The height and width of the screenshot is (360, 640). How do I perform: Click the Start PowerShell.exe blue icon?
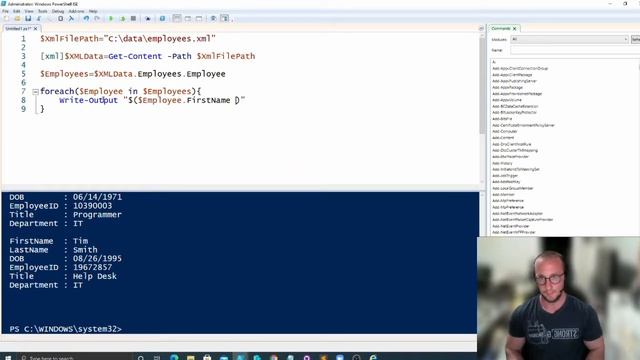coord(162,18)
